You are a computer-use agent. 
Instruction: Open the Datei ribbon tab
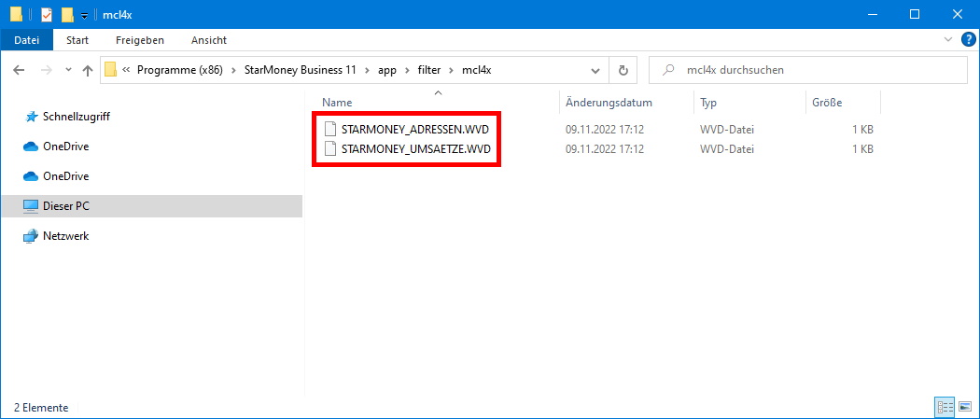pyautogui.click(x=26, y=40)
